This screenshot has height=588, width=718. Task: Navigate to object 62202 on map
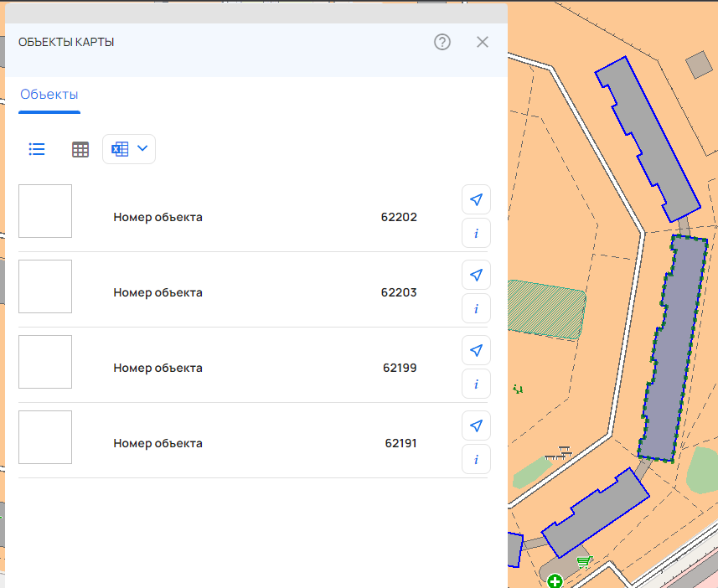476,199
